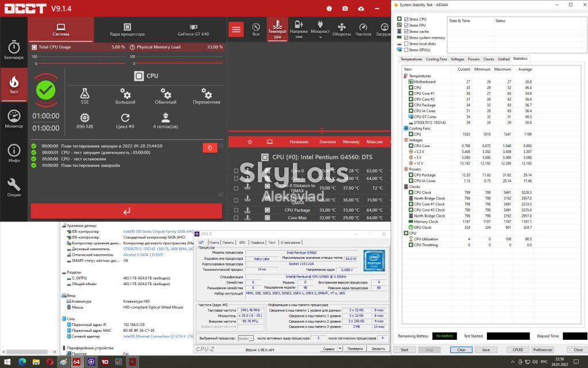Open Preferences in AIDA64 stability test
Screen dimensions: 588x368
542,350
